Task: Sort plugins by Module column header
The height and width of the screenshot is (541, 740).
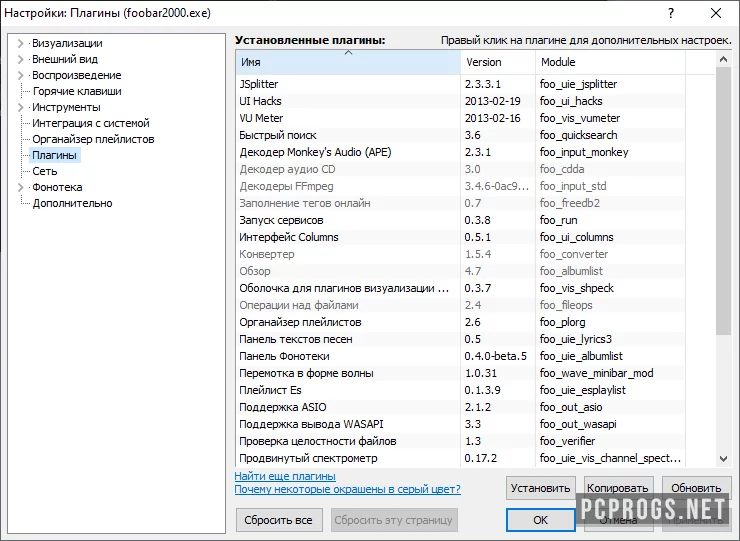Action: (x=610, y=62)
